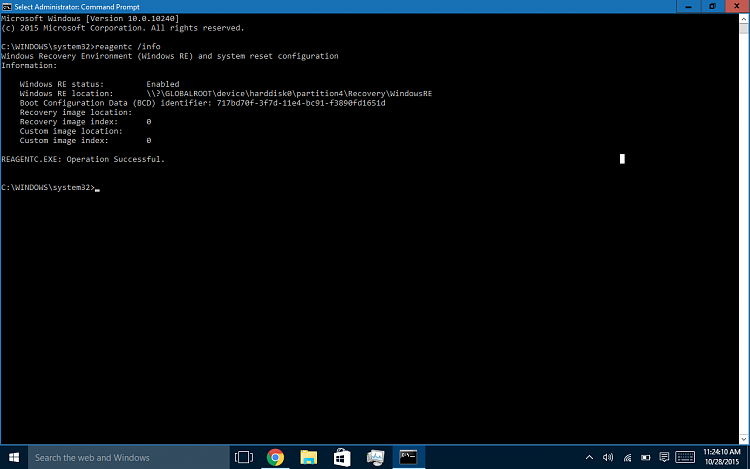Click the "Recovery image location:" label
The image size is (750, 469).
pyautogui.click(x=76, y=112)
